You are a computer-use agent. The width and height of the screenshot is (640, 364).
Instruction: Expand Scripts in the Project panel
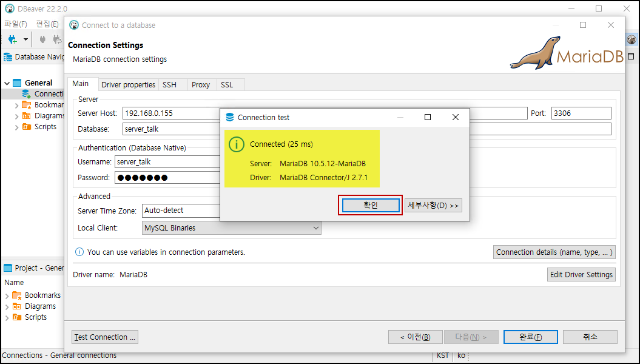point(7,317)
